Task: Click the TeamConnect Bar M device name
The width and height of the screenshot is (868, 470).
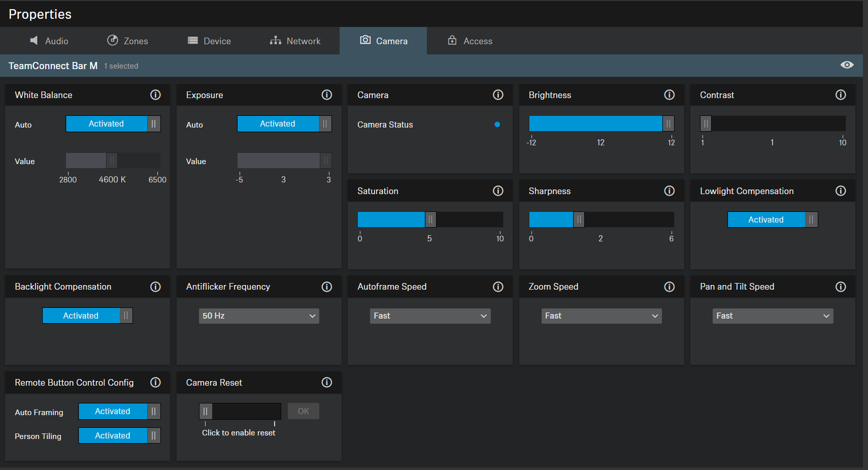Action: tap(53, 66)
